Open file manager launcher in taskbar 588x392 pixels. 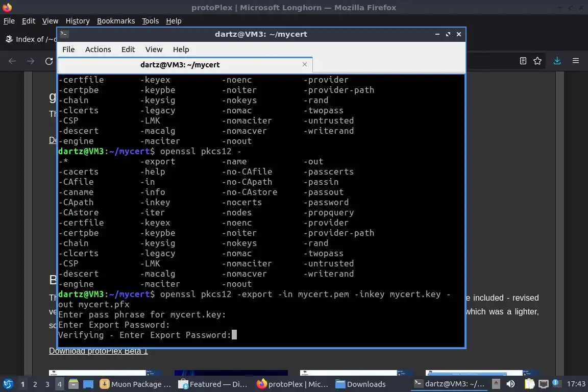pyautogui.click(x=73, y=384)
